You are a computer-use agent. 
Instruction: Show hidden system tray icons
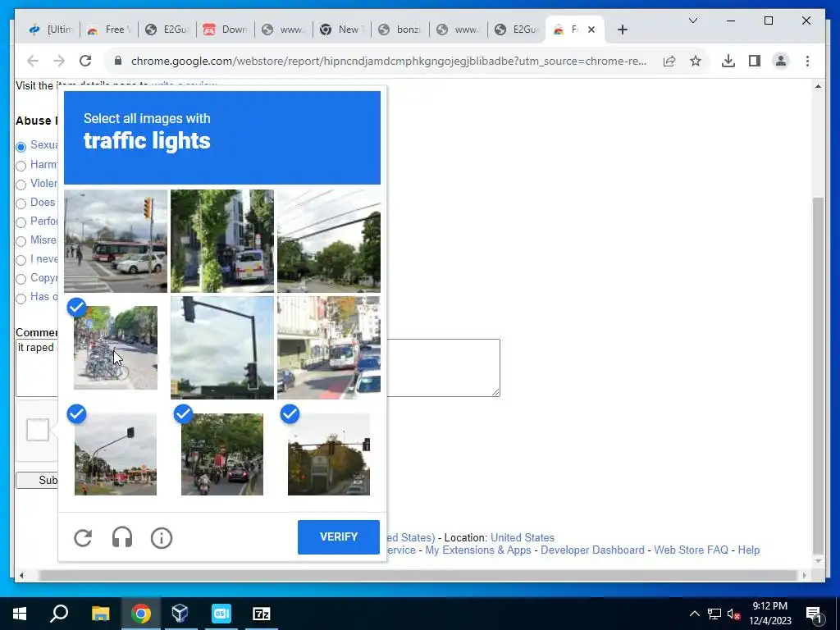click(x=694, y=614)
